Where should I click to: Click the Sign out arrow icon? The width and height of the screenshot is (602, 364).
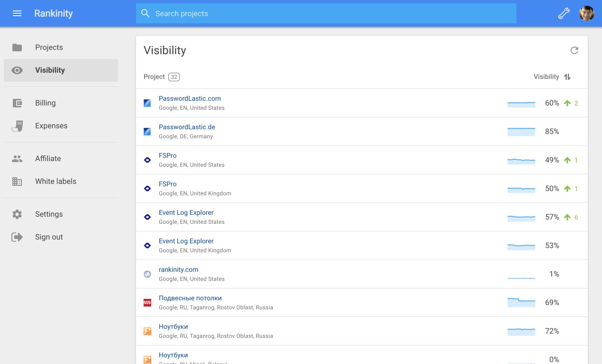(17, 237)
